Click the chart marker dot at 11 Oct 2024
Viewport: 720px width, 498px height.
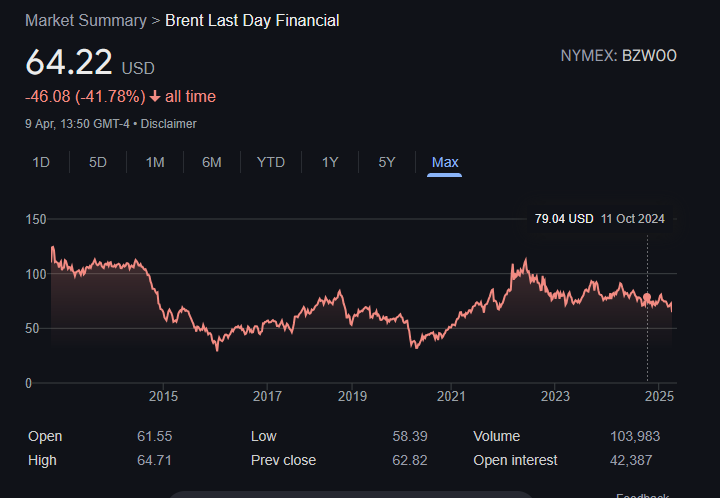click(x=647, y=298)
